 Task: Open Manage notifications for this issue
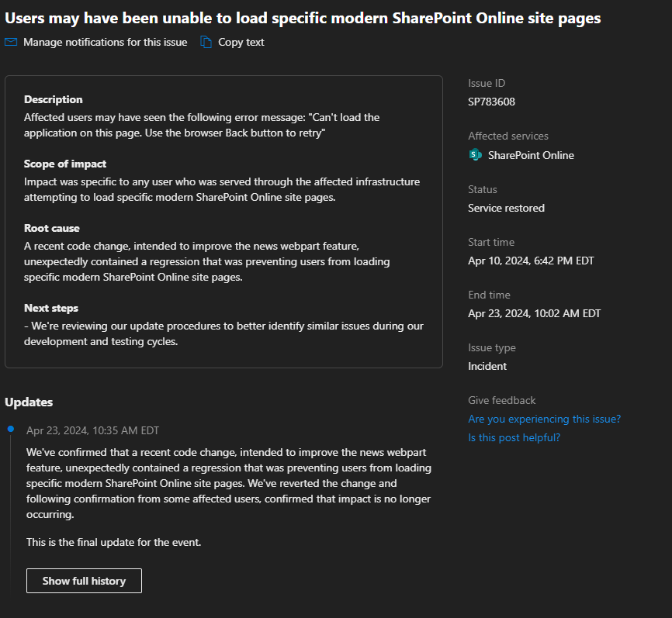pos(105,42)
